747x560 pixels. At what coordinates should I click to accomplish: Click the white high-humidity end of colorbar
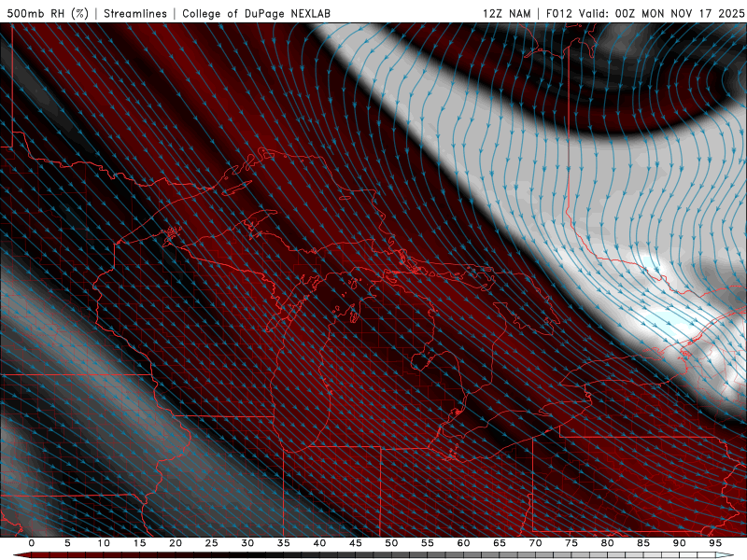pos(725,555)
